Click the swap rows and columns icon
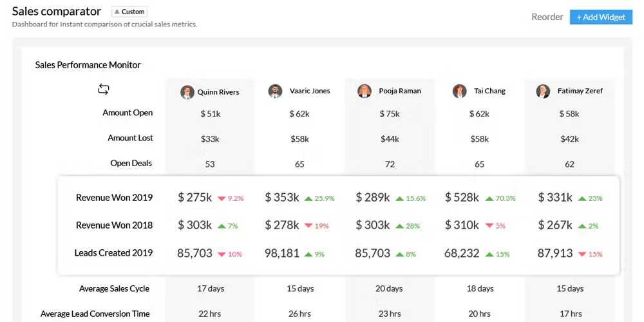The height and width of the screenshot is (322, 644). [104, 90]
